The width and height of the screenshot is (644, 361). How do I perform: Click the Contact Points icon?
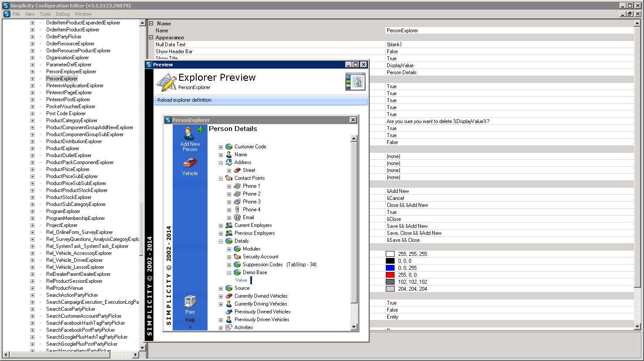tap(229, 178)
